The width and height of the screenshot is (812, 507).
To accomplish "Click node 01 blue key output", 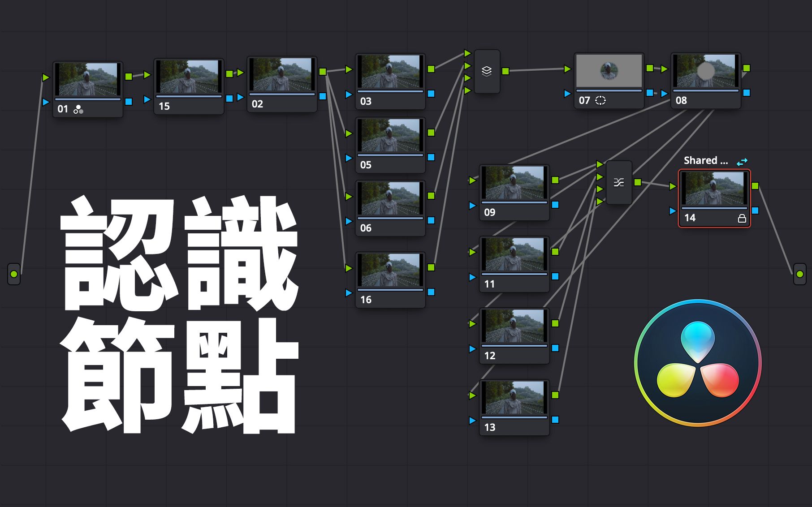I will (x=129, y=102).
